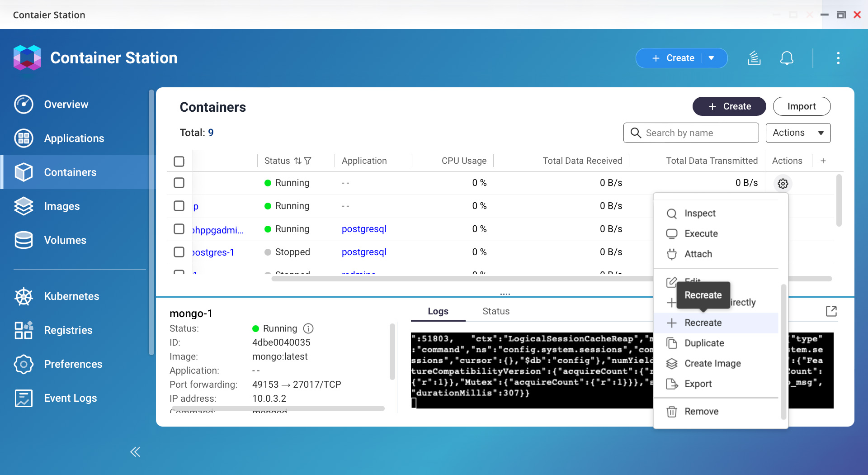The width and height of the screenshot is (868, 475).
Task: Open the three-dot more options menu
Action: tap(838, 58)
